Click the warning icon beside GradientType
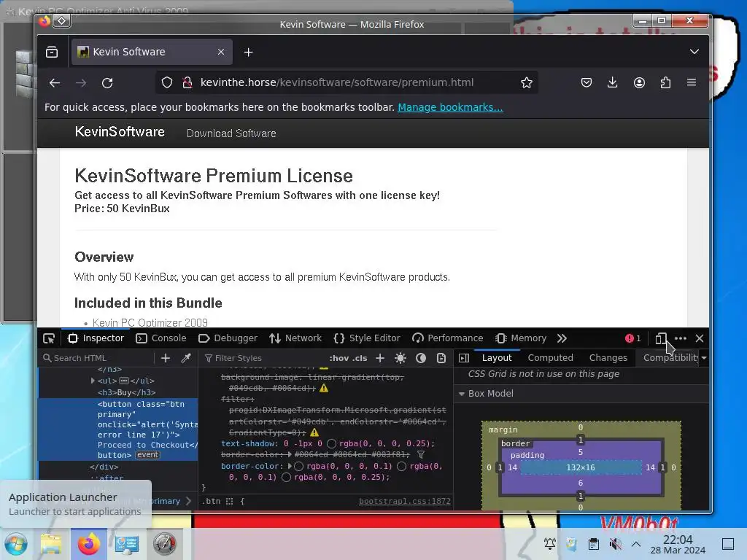 [314, 432]
